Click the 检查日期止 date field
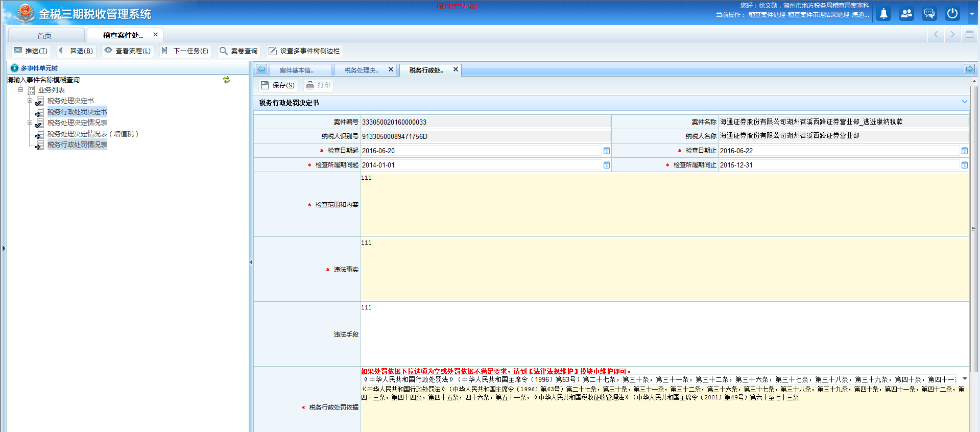980x432 pixels. click(x=840, y=151)
